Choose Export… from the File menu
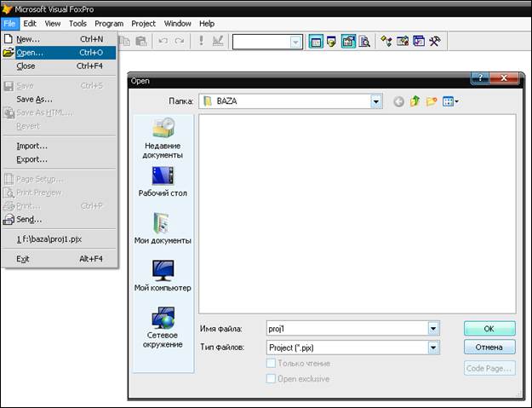532x408 pixels. (x=60, y=159)
